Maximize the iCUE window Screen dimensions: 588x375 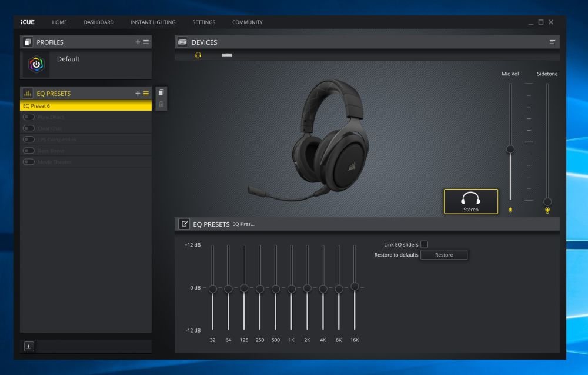coord(541,22)
